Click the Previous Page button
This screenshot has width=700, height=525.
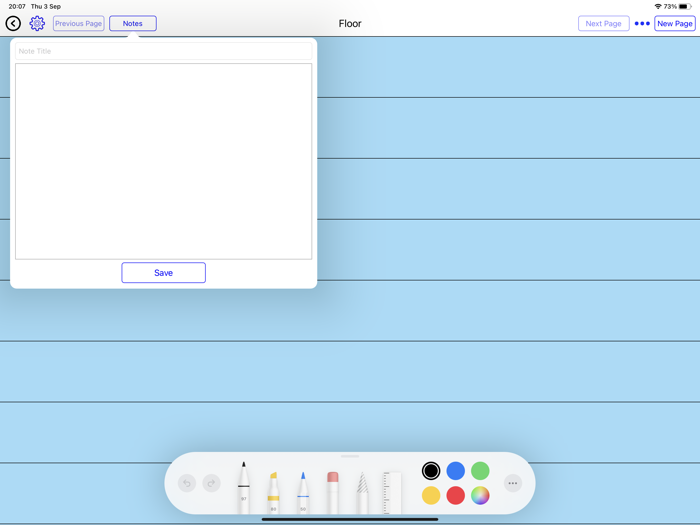click(79, 23)
